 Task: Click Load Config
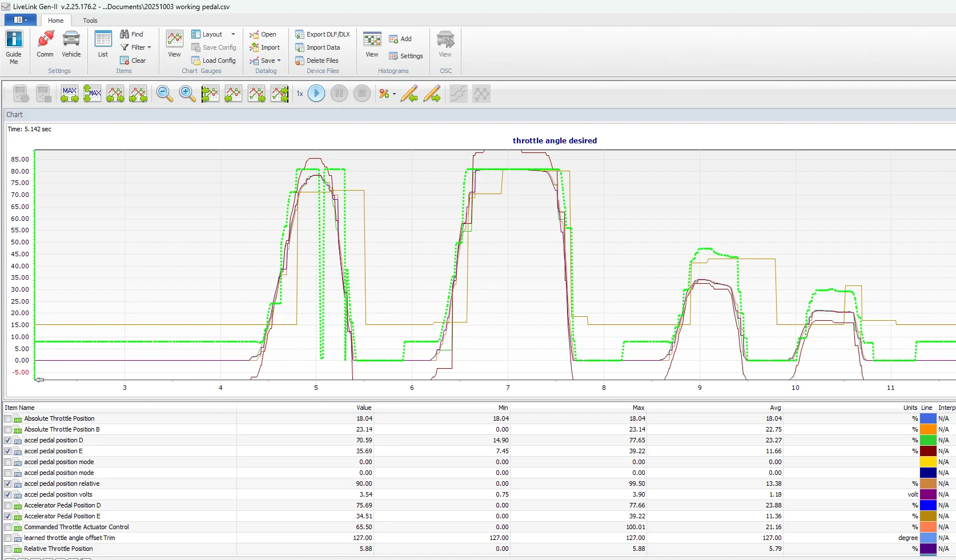(214, 61)
